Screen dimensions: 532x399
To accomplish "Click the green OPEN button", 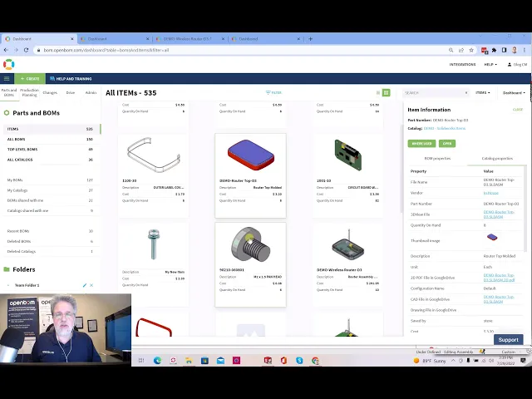I will click(447, 144).
